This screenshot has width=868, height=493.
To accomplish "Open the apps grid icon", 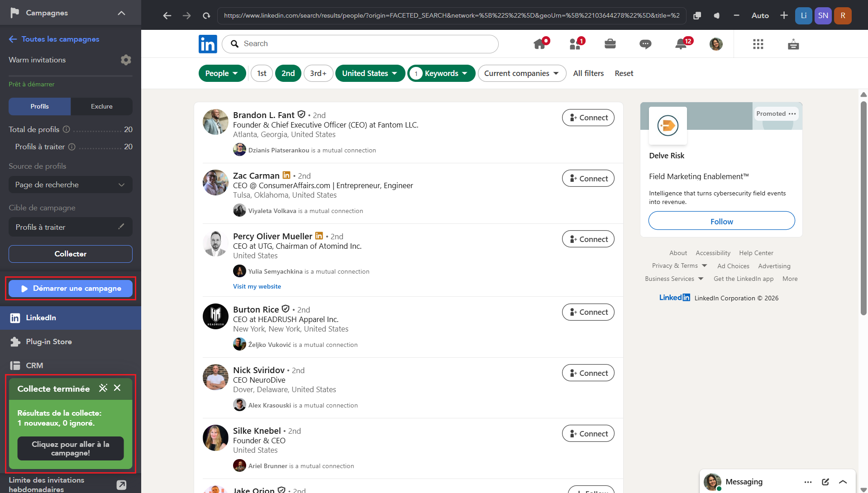I will tap(758, 44).
